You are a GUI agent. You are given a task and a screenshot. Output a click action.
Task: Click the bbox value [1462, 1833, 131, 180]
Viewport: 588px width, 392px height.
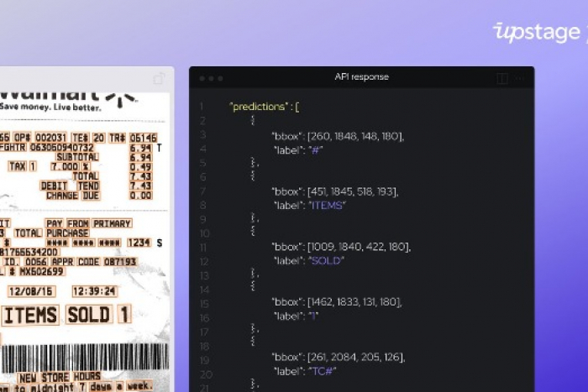[x=354, y=301]
